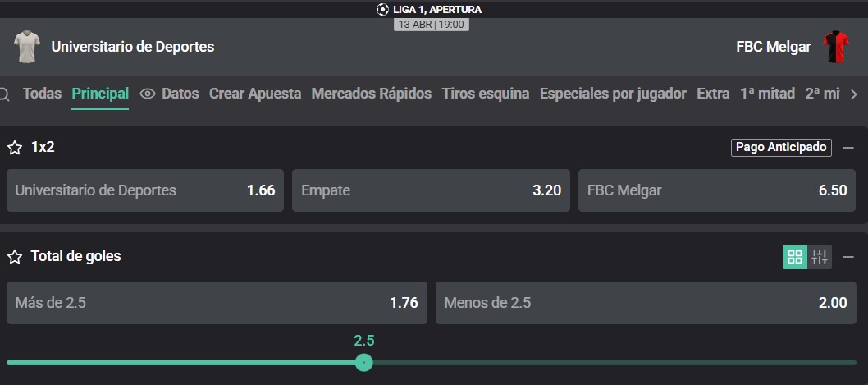This screenshot has height=385, width=868.
Task: Select Empate odds 3.20
Action: 431,190
